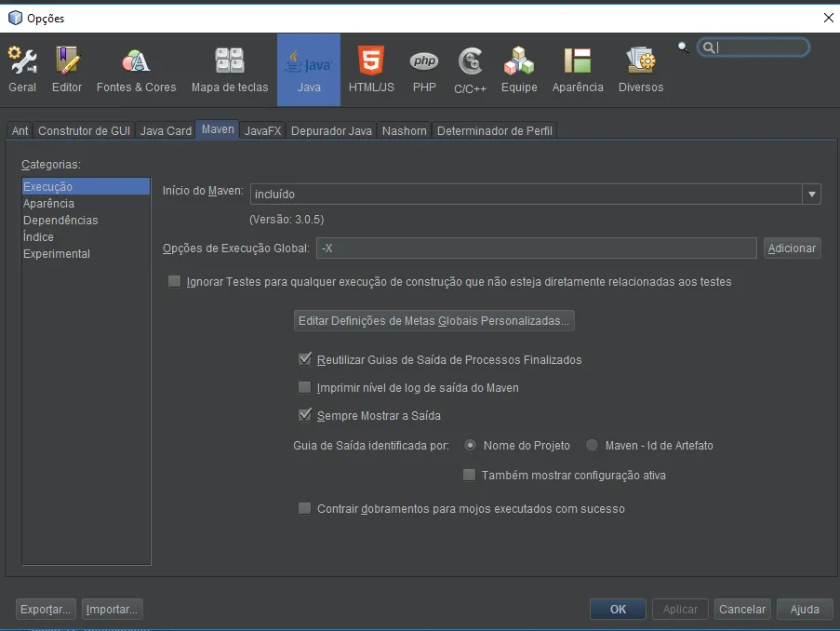Open the Depurador Java tab
Screen dimensions: 840x631
pyautogui.click(x=331, y=131)
